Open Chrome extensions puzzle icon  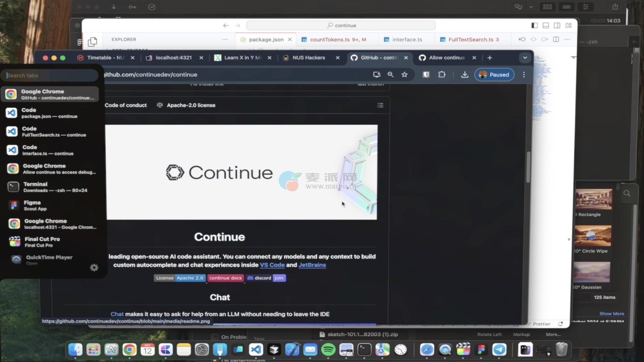[442, 74]
